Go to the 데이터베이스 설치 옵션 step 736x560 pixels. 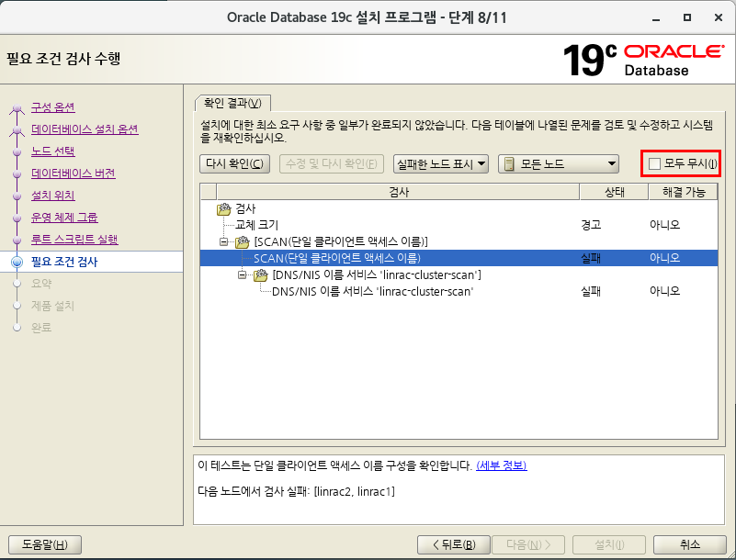(x=85, y=129)
